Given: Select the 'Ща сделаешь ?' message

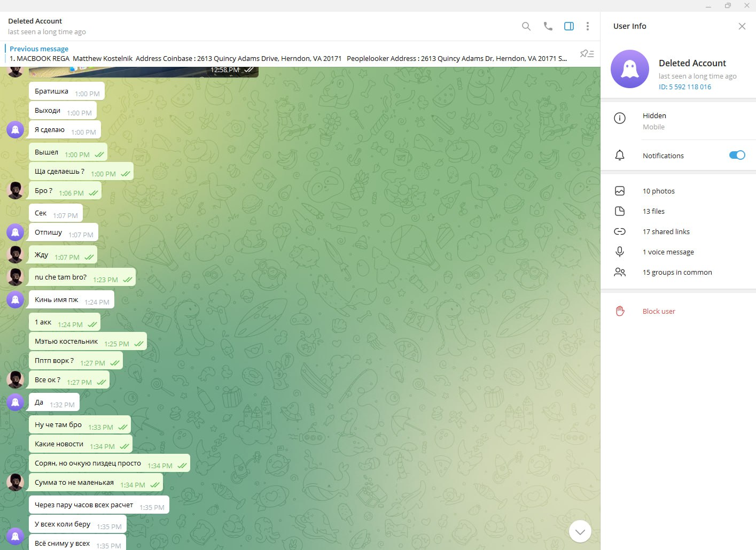Looking at the screenshot, I should pyautogui.click(x=81, y=172).
